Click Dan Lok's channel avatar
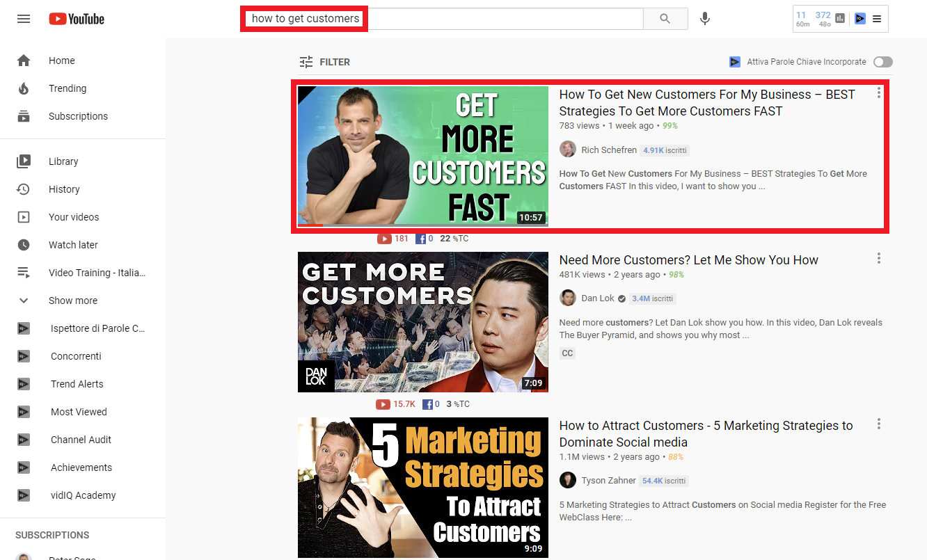The width and height of the screenshot is (927, 560). click(568, 298)
